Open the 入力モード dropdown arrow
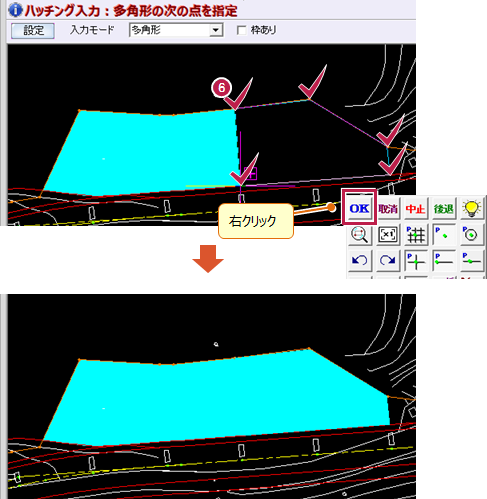The height and width of the screenshot is (499, 487). click(216, 30)
